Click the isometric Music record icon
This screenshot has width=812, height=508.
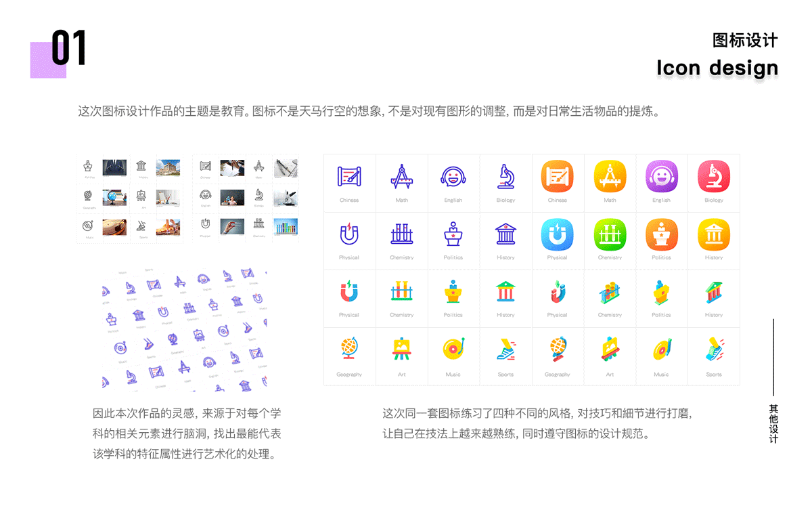[662, 350]
